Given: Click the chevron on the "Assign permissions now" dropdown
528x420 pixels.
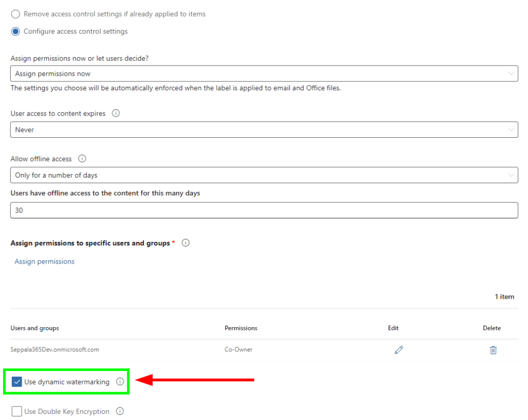Looking at the screenshot, I should tap(511, 73).
